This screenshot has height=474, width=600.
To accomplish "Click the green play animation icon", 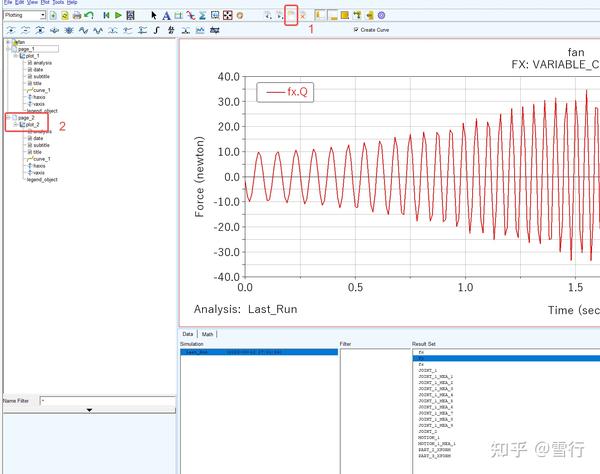I will click(x=118, y=16).
